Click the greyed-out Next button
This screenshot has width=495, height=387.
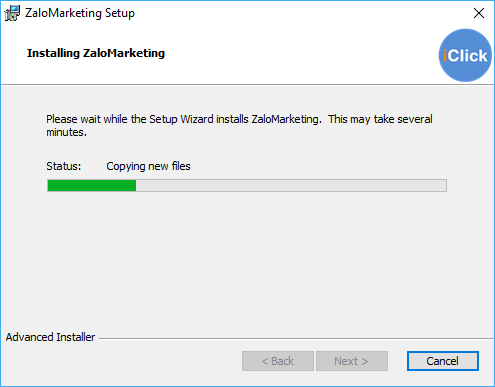point(352,361)
